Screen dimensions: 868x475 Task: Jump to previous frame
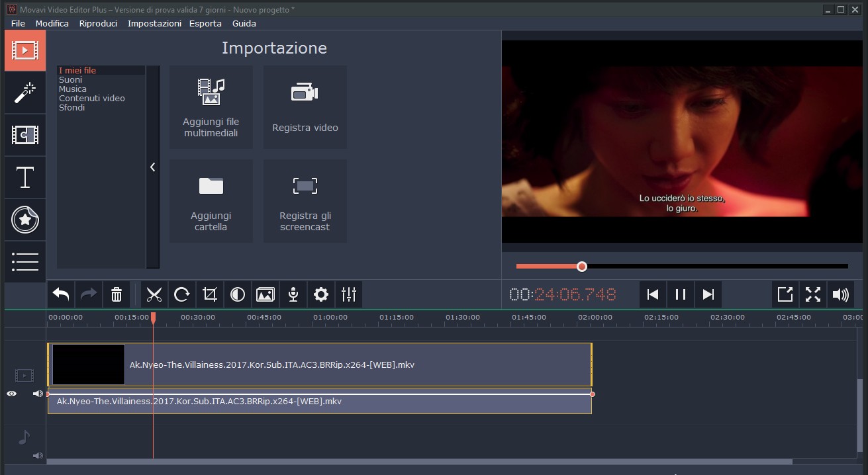[x=653, y=294]
